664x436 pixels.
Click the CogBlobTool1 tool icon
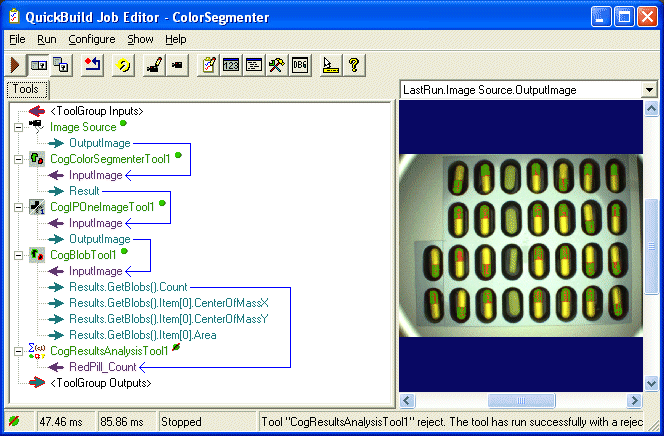pos(37,255)
